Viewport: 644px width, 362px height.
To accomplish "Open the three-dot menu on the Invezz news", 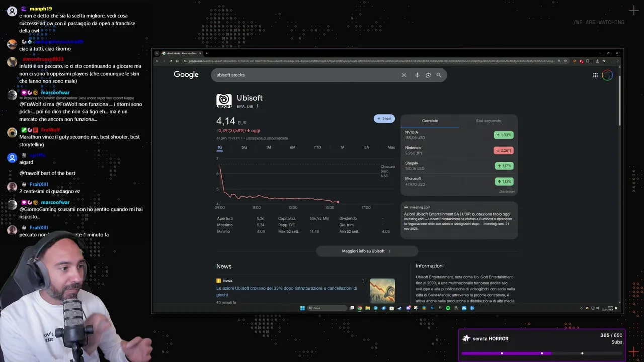I will click(363, 281).
